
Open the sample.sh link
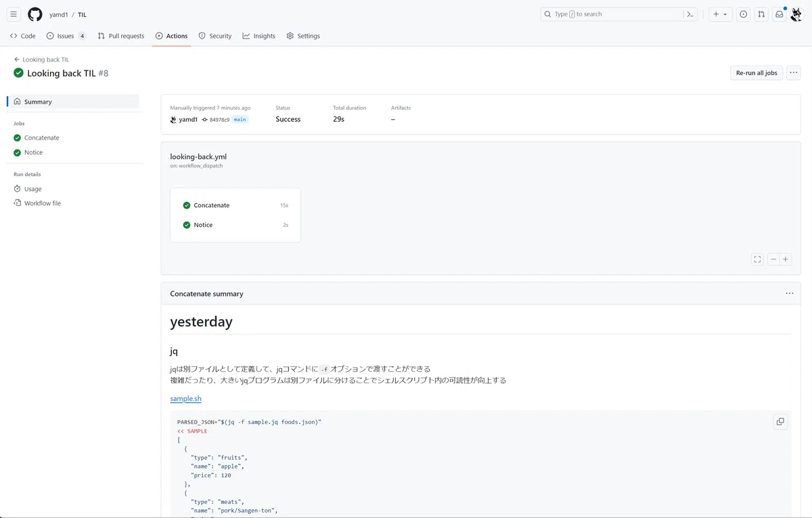[185, 399]
